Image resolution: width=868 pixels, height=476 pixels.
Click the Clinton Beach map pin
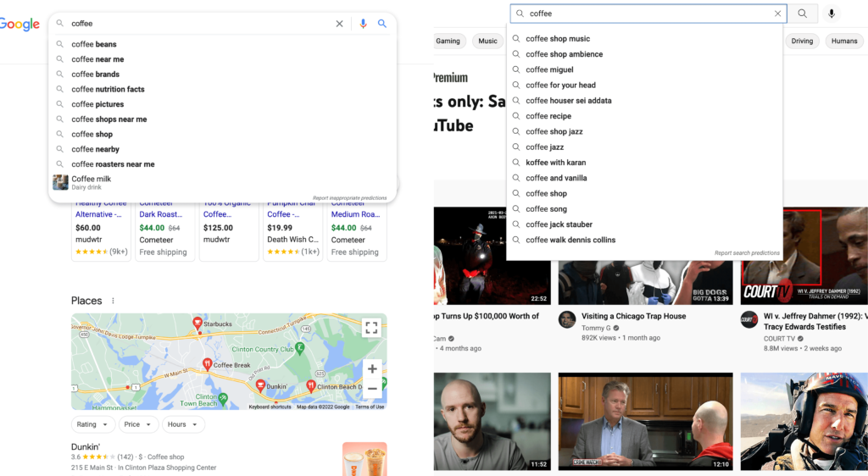(x=310, y=386)
